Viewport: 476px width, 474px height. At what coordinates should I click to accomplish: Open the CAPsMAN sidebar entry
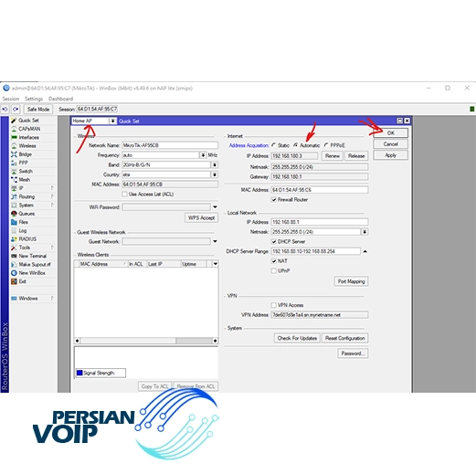point(29,129)
